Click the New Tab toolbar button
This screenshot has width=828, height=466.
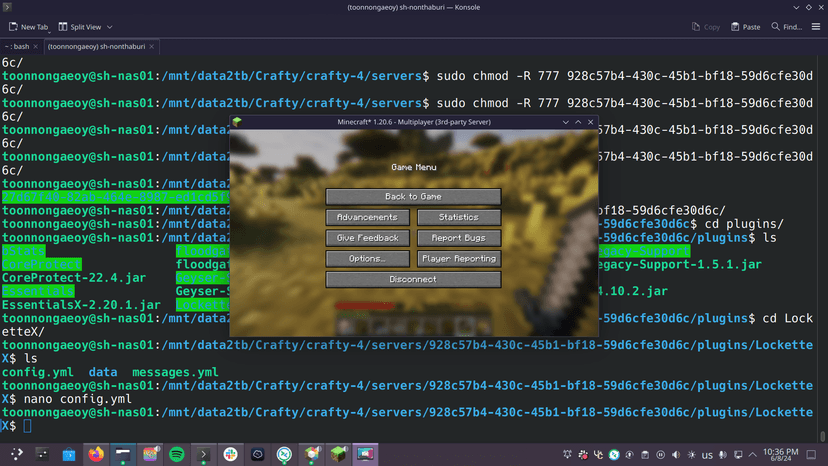click(29, 27)
